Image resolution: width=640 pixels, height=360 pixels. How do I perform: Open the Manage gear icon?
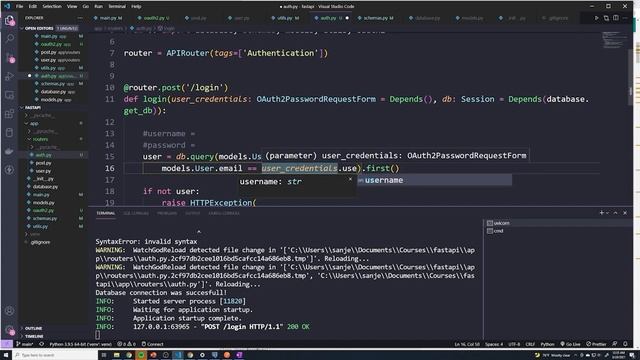(9, 329)
